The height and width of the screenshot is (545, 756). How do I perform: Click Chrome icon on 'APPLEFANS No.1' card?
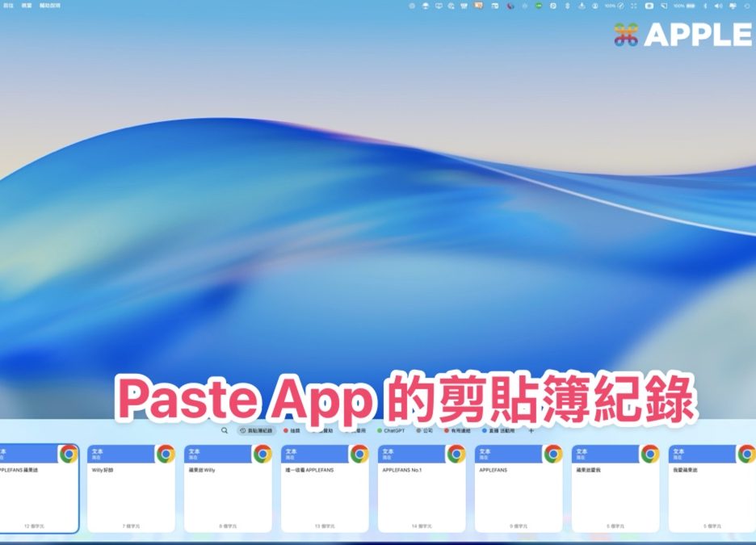(456, 454)
